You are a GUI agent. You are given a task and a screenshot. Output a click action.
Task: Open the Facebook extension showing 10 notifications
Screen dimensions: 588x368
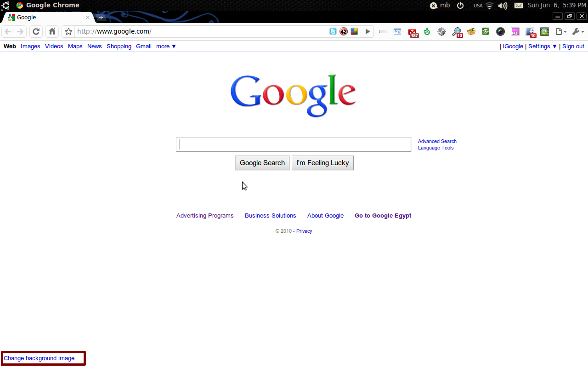(531, 32)
